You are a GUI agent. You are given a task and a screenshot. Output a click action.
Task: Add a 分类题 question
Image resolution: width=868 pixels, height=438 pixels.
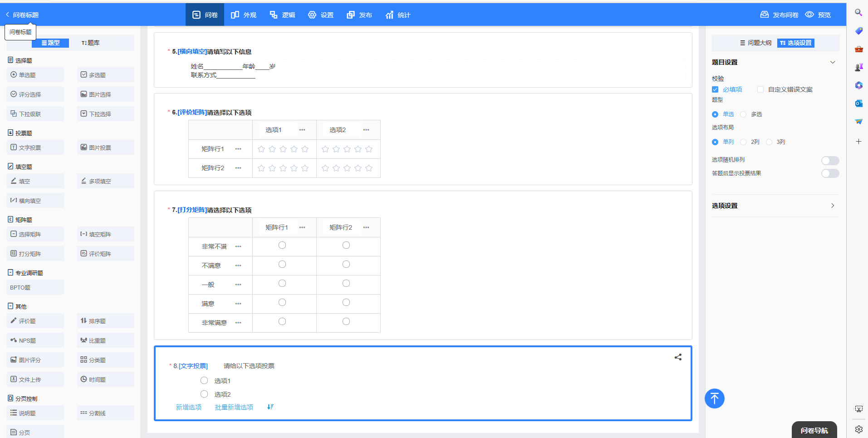(105, 360)
